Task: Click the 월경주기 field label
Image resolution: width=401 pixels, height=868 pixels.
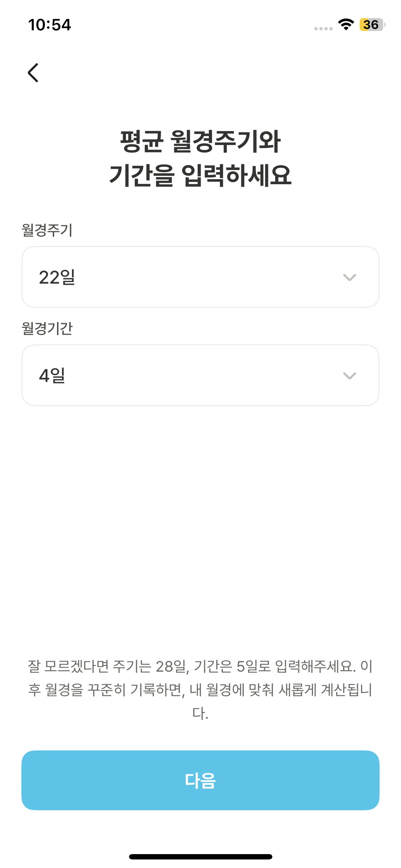Action: (x=47, y=230)
